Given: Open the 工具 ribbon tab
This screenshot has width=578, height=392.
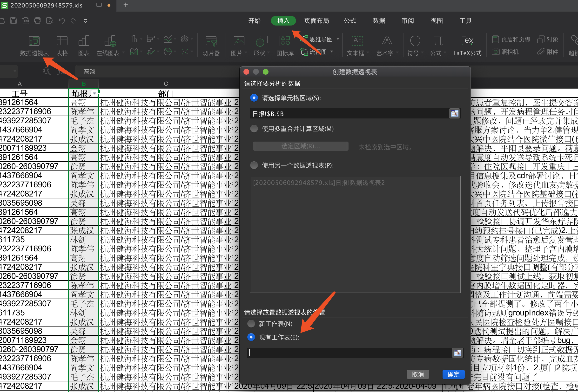Looking at the screenshot, I should tap(465, 21).
